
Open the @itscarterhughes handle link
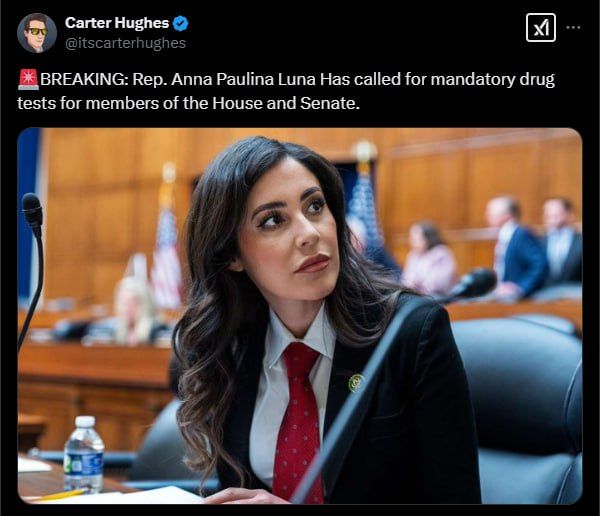tap(125, 43)
